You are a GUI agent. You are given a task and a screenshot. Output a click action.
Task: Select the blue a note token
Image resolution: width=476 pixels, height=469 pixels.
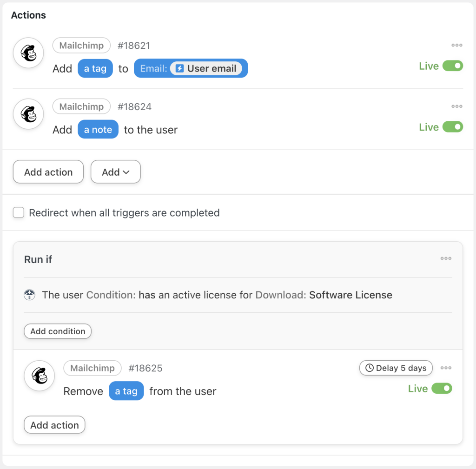click(x=98, y=129)
